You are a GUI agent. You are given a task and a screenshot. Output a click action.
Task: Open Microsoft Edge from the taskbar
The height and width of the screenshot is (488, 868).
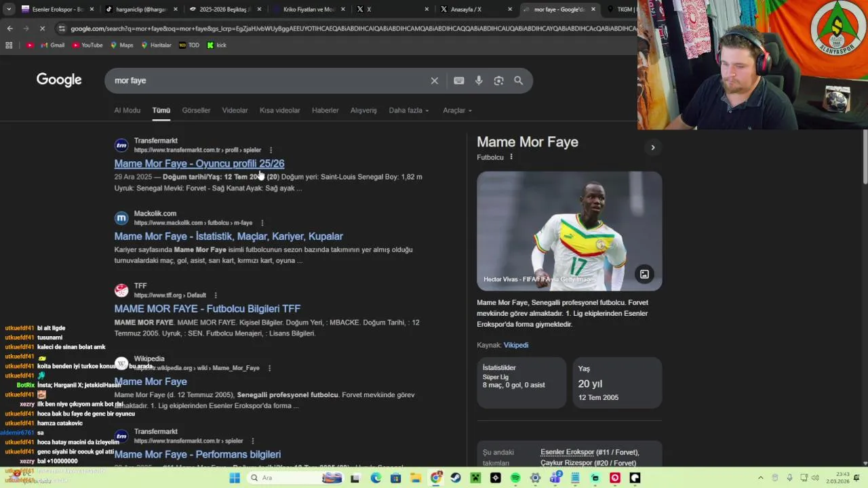pos(376,478)
